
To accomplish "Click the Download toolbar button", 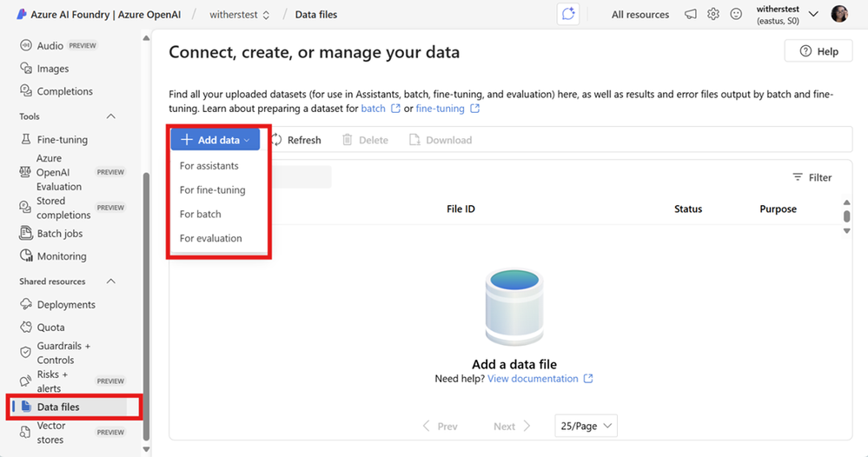I will 441,140.
